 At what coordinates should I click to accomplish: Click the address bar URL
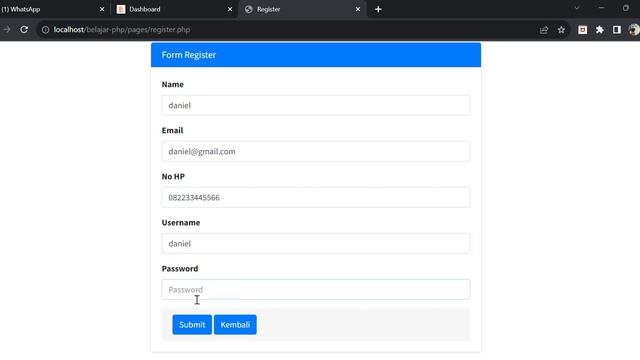pyautogui.click(x=122, y=29)
